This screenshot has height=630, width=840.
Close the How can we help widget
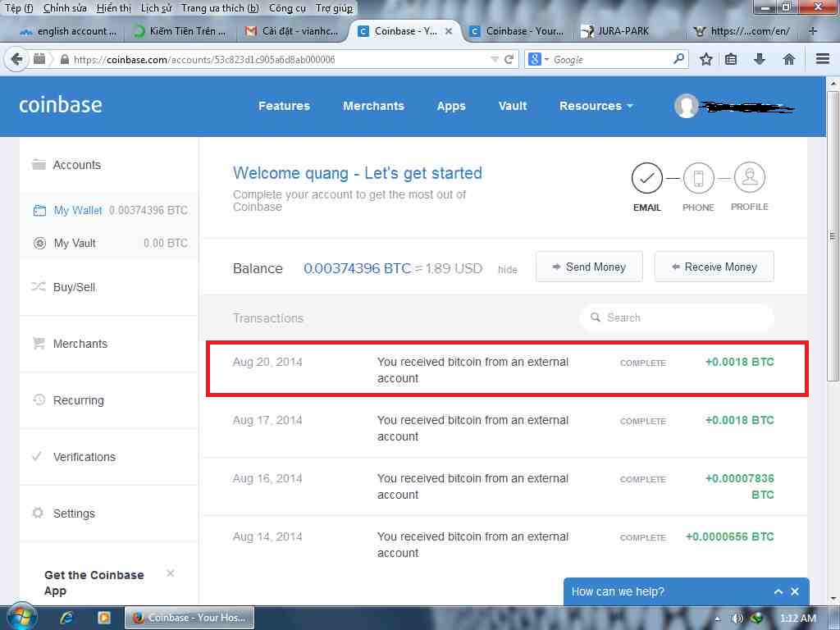click(x=795, y=591)
